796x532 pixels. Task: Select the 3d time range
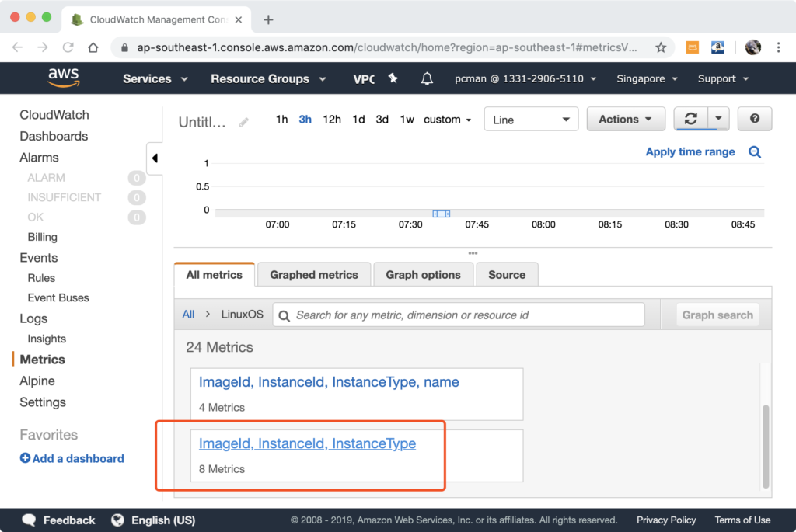click(x=382, y=120)
